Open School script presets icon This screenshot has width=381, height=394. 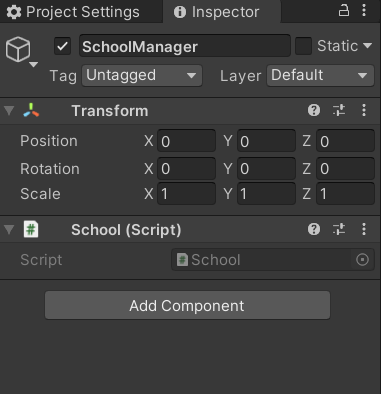pyautogui.click(x=339, y=229)
